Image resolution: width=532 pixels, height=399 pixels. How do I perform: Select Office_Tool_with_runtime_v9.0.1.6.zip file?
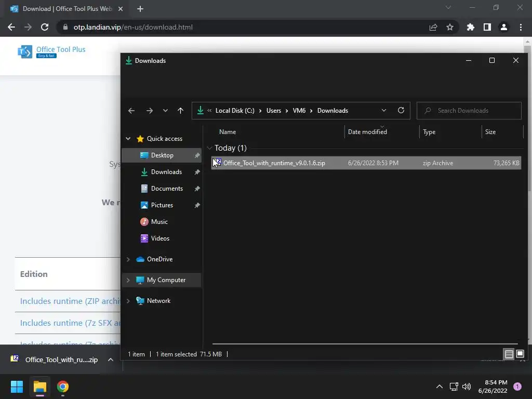coord(366,163)
